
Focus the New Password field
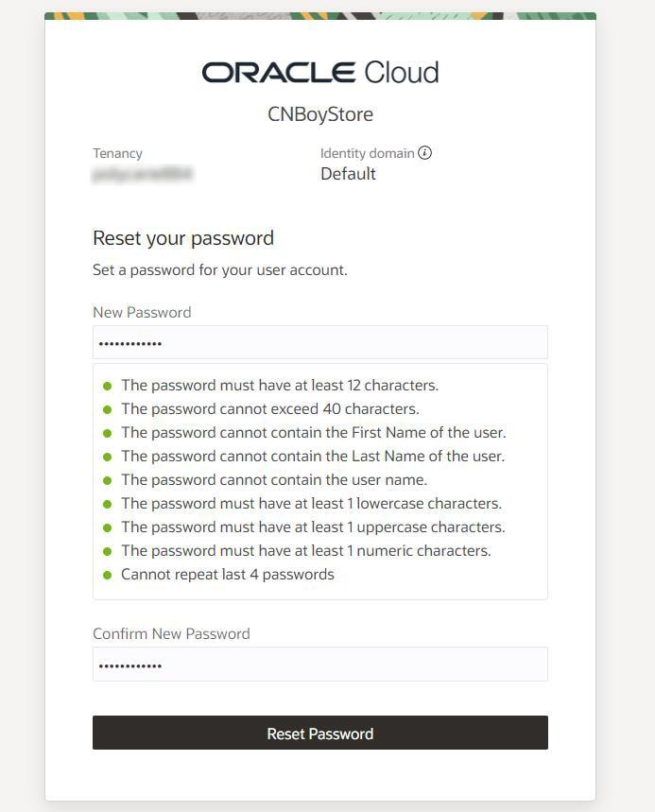pyautogui.click(x=320, y=342)
